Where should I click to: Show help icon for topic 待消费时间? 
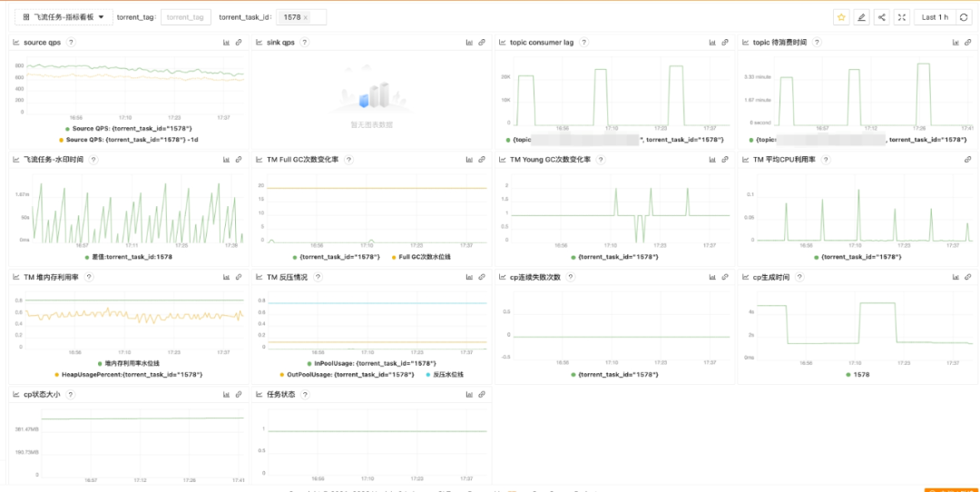[x=817, y=43]
